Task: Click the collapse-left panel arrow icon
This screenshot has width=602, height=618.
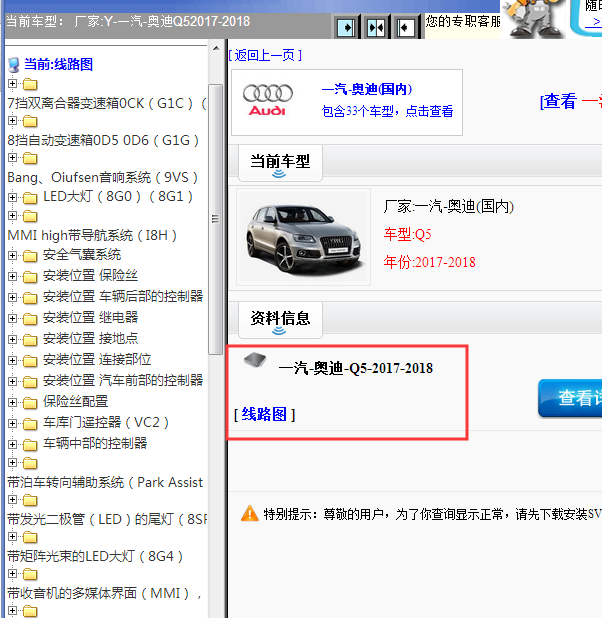Action: 405,27
